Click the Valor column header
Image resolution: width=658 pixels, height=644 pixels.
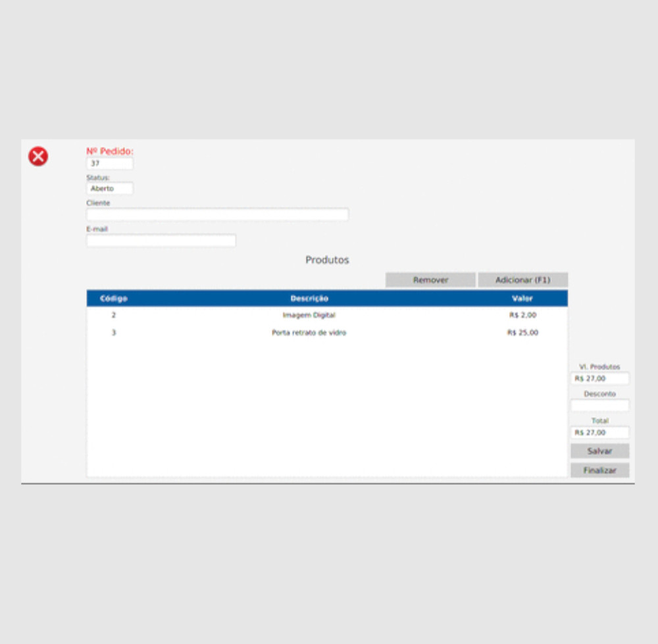pos(522,299)
